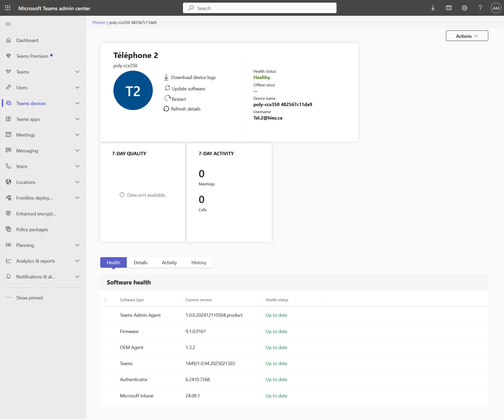Image resolution: width=504 pixels, height=420 pixels.
Task: Open the AM account profile avatar
Action: 496,8
